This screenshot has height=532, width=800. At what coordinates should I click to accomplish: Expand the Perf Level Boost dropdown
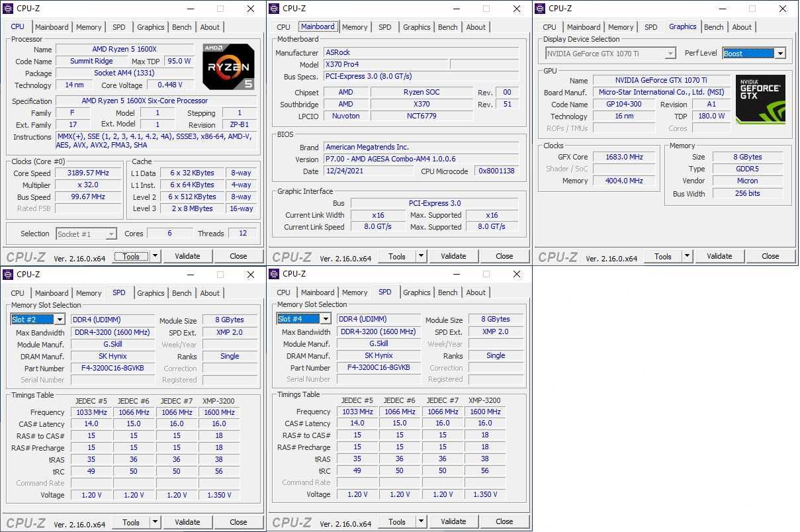[x=780, y=54]
